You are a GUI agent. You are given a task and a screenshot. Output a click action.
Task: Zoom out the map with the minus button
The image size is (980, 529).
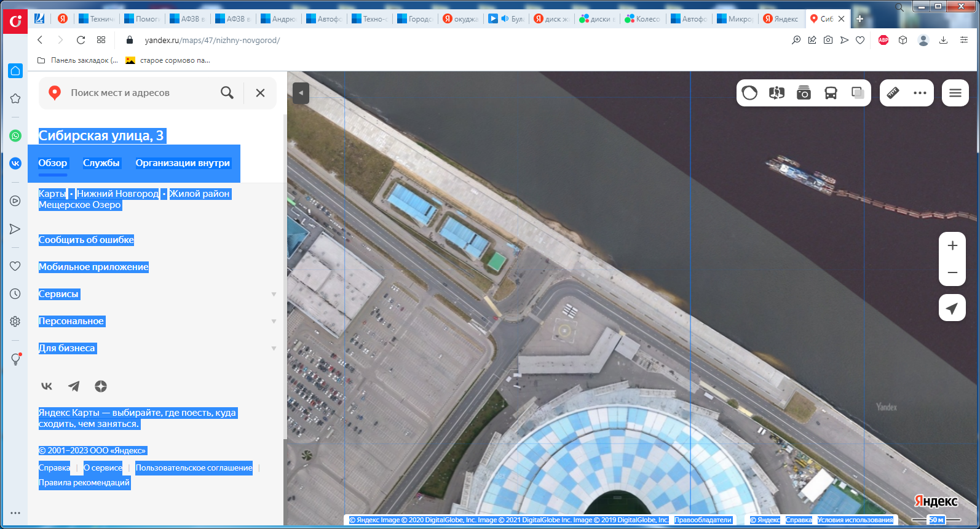pyautogui.click(x=952, y=272)
